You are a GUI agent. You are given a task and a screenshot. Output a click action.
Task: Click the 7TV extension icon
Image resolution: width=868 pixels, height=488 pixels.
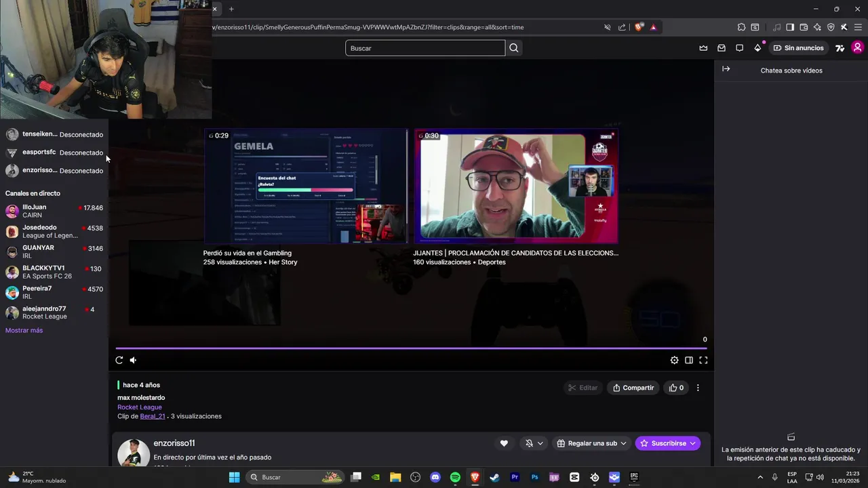840,48
